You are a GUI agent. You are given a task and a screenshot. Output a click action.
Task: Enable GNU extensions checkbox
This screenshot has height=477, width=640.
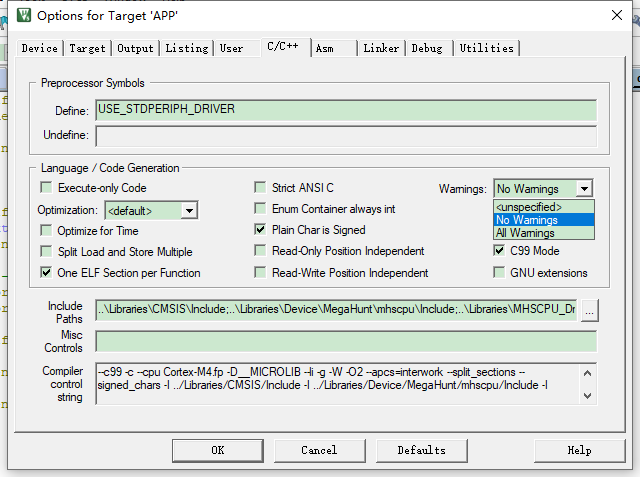499,272
